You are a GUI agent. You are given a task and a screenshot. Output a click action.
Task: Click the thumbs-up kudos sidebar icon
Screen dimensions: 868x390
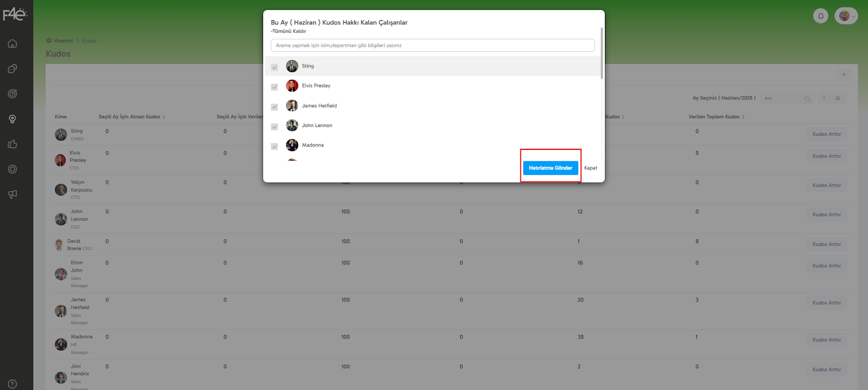click(x=12, y=144)
